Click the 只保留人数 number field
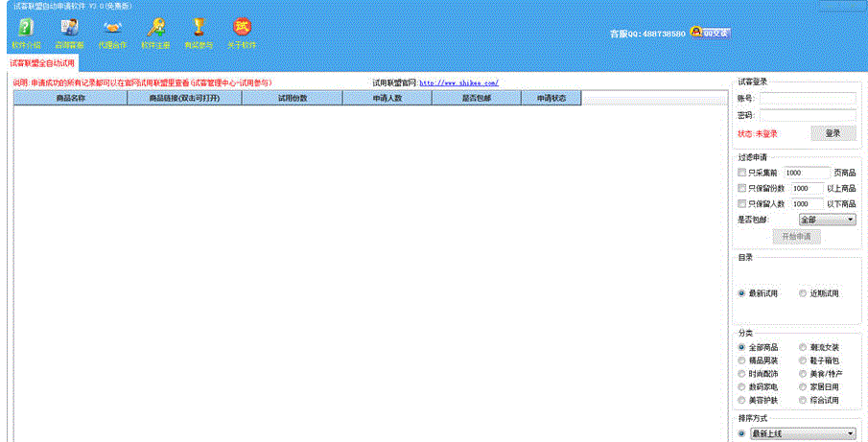This screenshot has height=442, width=868. [808, 203]
